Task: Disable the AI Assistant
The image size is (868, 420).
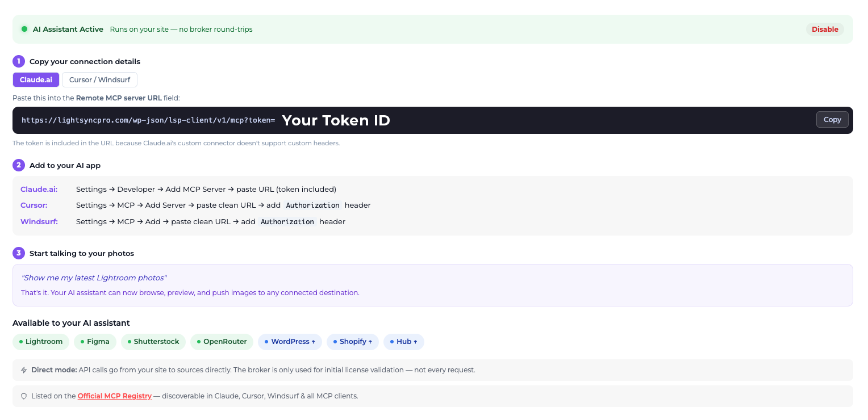Action: pos(824,30)
